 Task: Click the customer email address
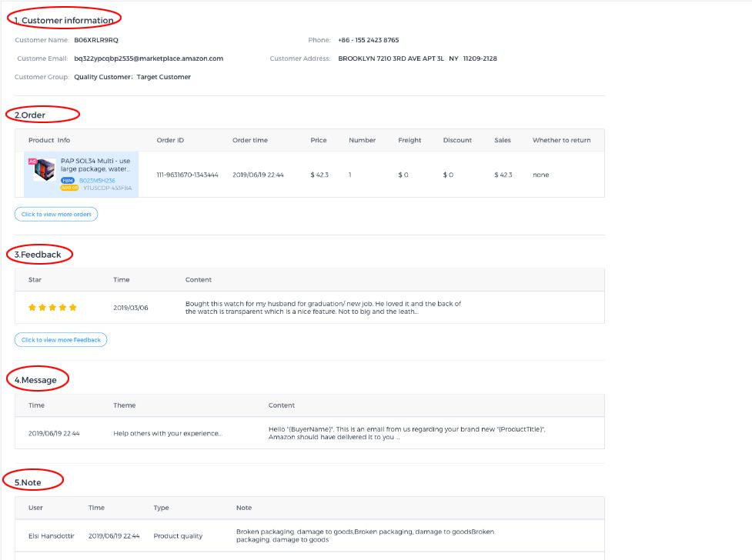click(x=149, y=58)
